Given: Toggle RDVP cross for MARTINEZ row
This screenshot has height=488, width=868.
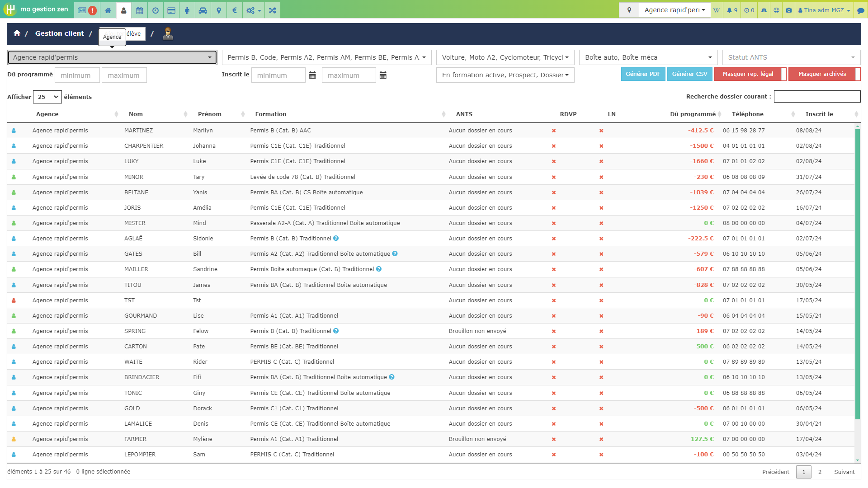Looking at the screenshot, I should coord(554,131).
